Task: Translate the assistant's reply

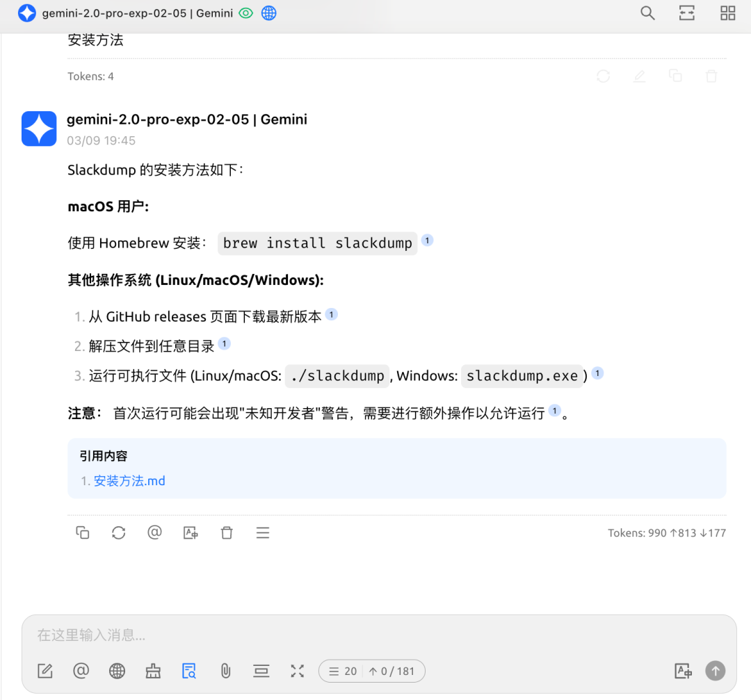Action: [191, 532]
